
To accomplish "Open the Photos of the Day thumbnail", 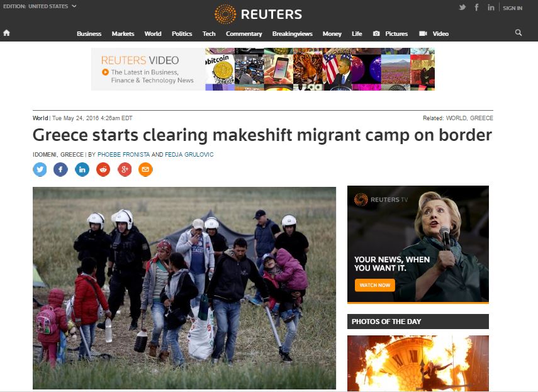I will (x=418, y=363).
